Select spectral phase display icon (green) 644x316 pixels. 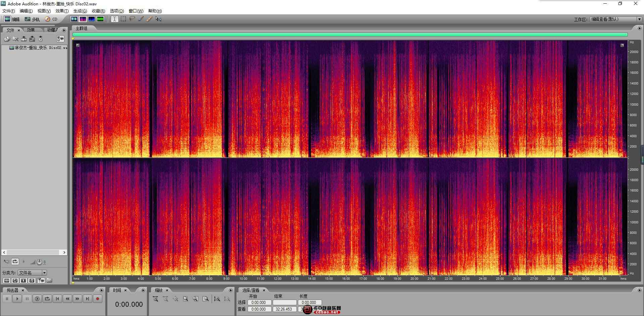click(100, 19)
